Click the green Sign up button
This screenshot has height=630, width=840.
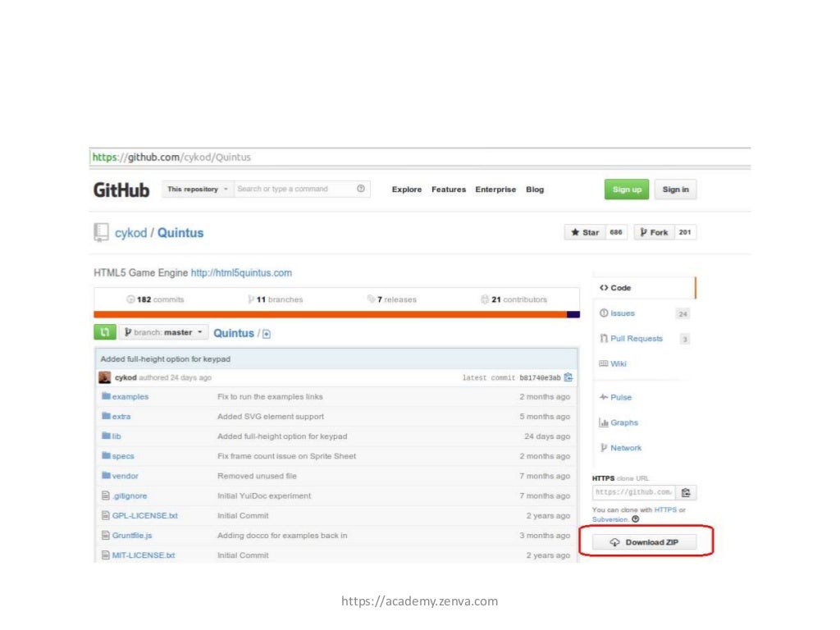pyautogui.click(x=627, y=189)
